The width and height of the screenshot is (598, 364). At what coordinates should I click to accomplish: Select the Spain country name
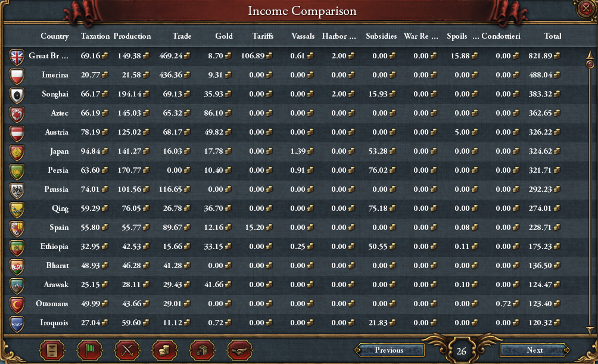(x=59, y=228)
